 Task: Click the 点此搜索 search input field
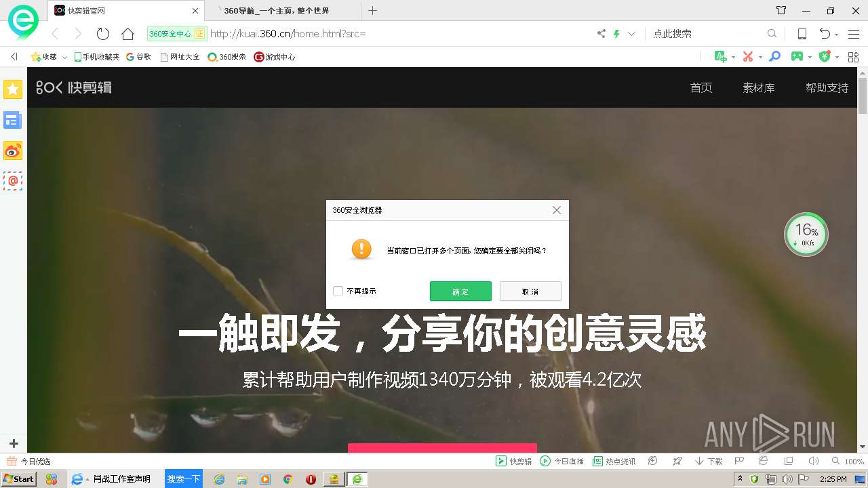point(705,33)
